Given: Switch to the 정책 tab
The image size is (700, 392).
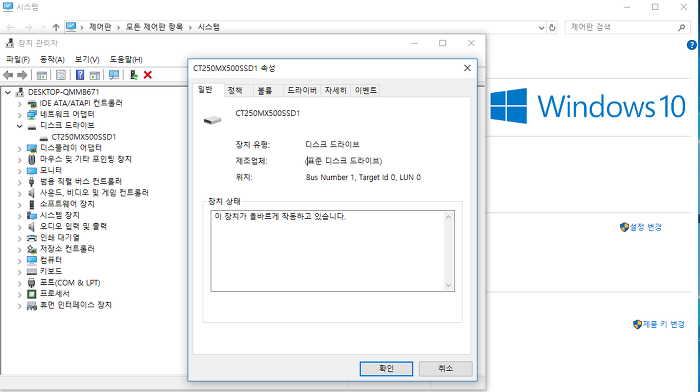Looking at the screenshot, I should [x=235, y=90].
